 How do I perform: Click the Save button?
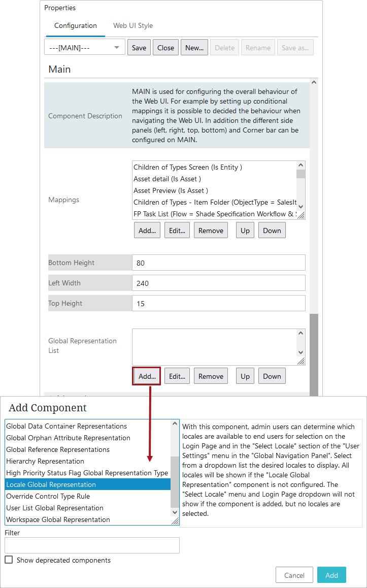[x=139, y=48]
